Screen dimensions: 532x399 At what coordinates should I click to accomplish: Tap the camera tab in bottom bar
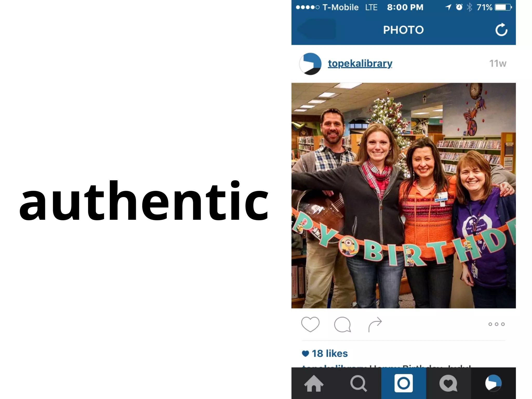(x=403, y=383)
